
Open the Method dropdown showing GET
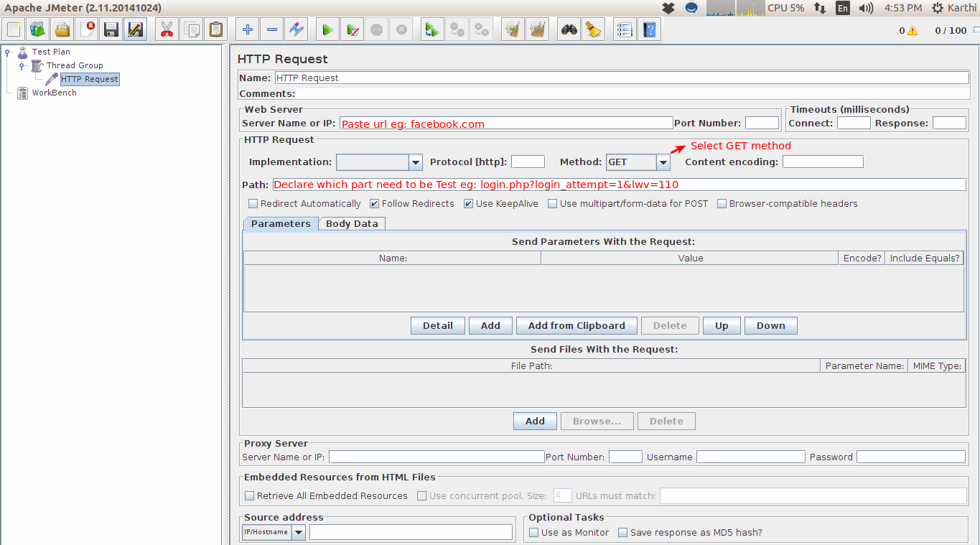pos(663,163)
